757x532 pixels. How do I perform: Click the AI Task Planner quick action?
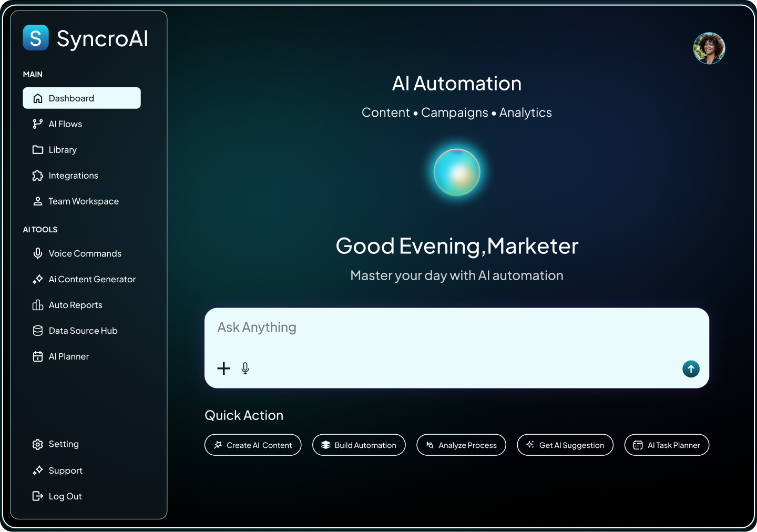[667, 445]
